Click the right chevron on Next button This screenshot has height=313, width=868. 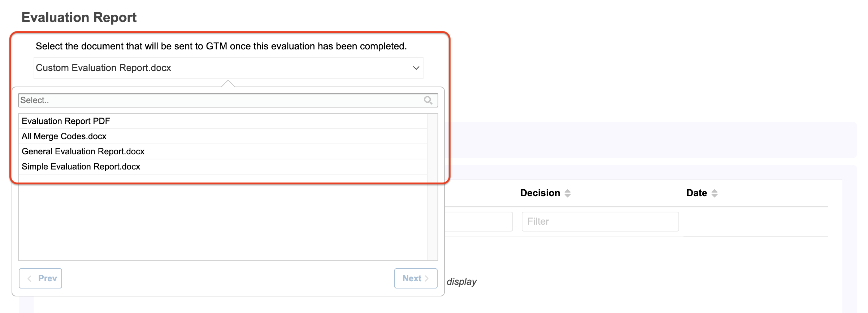pyautogui.click(x=426, y=278)
